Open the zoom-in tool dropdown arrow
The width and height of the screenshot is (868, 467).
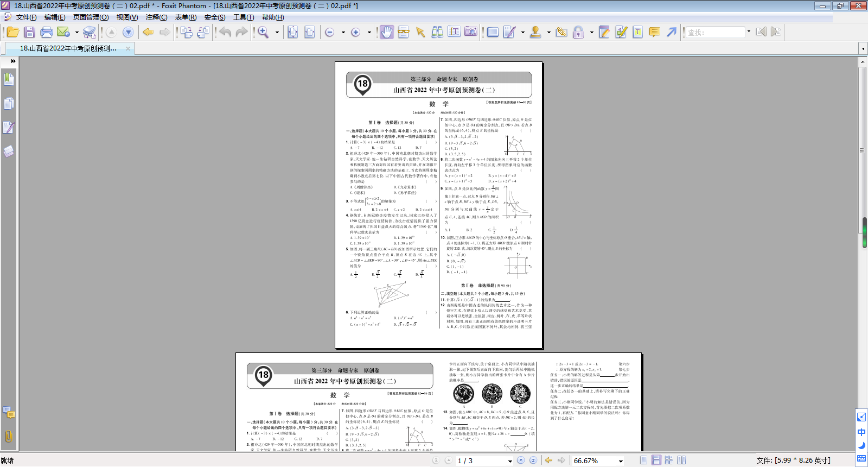pos(369,33)
